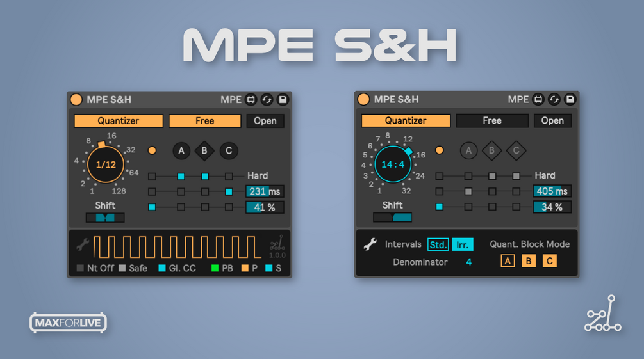Save preset with right device disk icon
This screenshot has height=359, width=644.
pos(570,99)
